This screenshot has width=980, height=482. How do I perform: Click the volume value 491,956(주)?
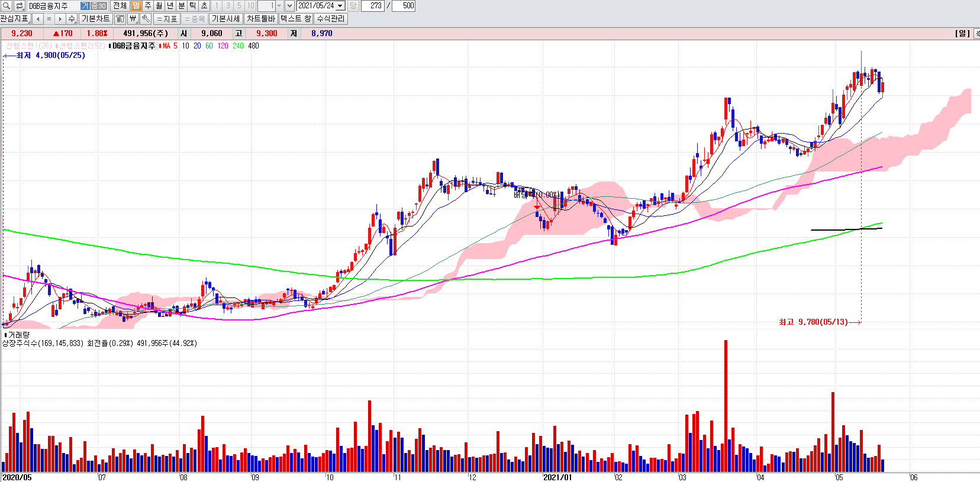coord(146,34)
